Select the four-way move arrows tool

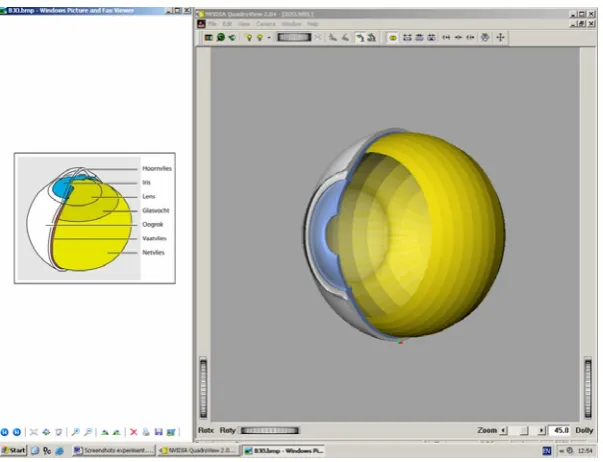pyautogui.click(x=500, y=37)
